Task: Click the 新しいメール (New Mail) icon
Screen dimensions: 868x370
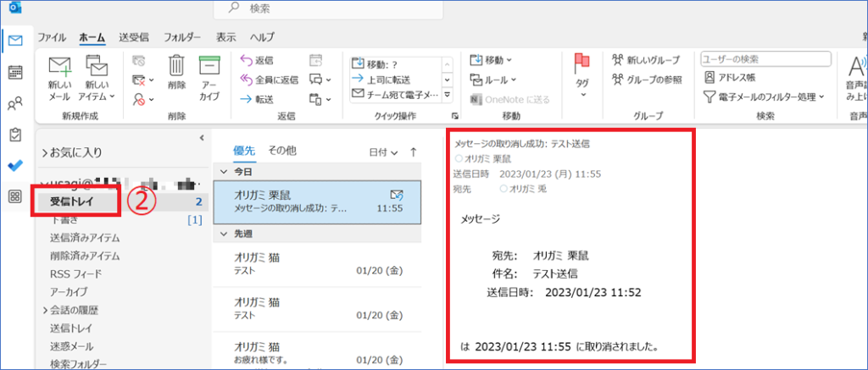Action: (x=58, y=68)
